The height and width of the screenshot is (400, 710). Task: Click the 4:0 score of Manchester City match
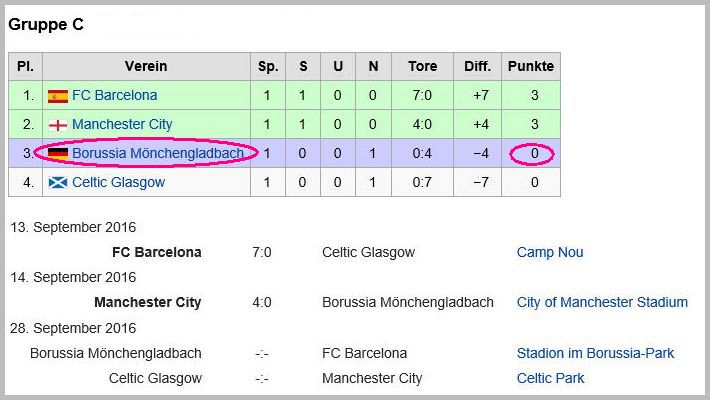262,302
